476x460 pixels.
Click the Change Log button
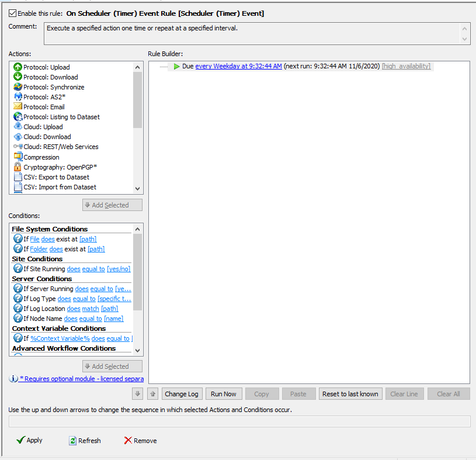(182, 394)
